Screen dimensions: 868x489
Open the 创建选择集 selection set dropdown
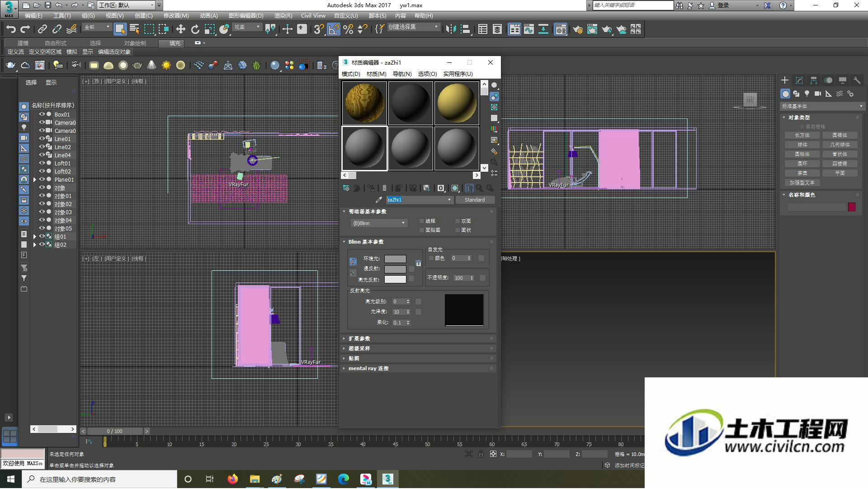coord(413,27)
